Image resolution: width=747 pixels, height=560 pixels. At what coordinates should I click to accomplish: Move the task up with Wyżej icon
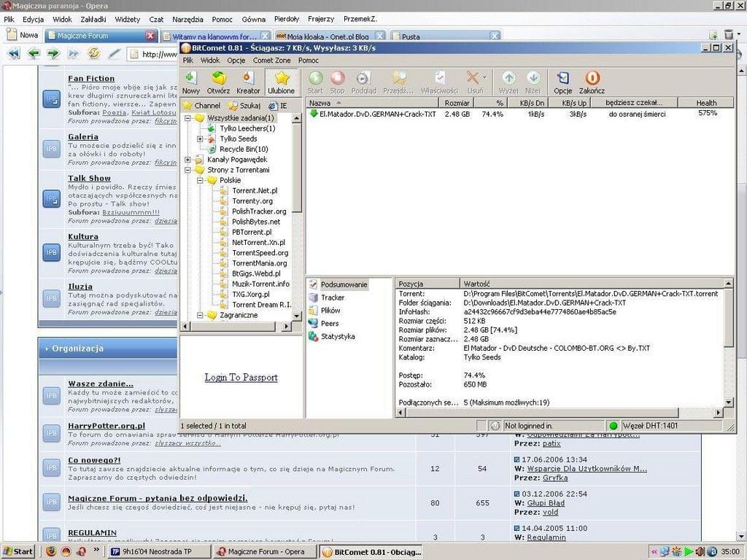tap(508, 82)
